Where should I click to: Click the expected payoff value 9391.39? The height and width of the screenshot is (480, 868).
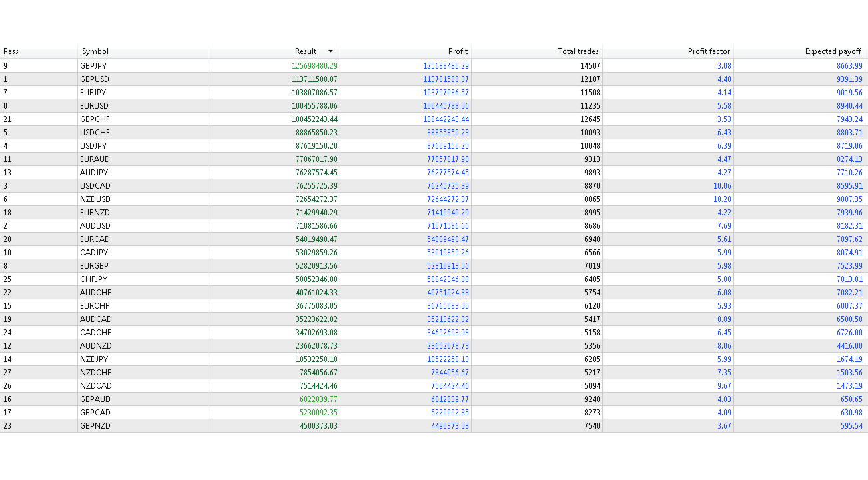[850, 79]
